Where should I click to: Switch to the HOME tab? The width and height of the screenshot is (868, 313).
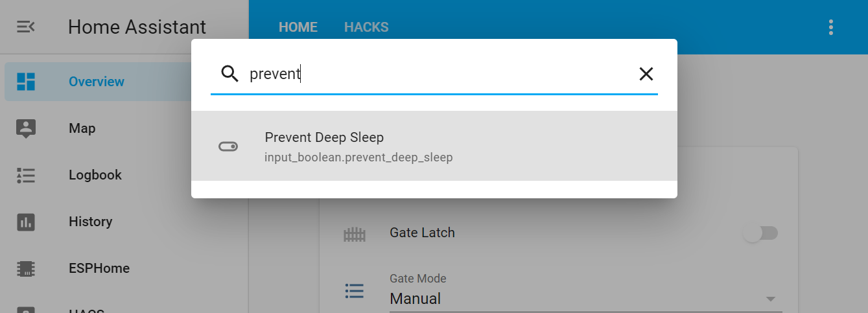(298, 27)
